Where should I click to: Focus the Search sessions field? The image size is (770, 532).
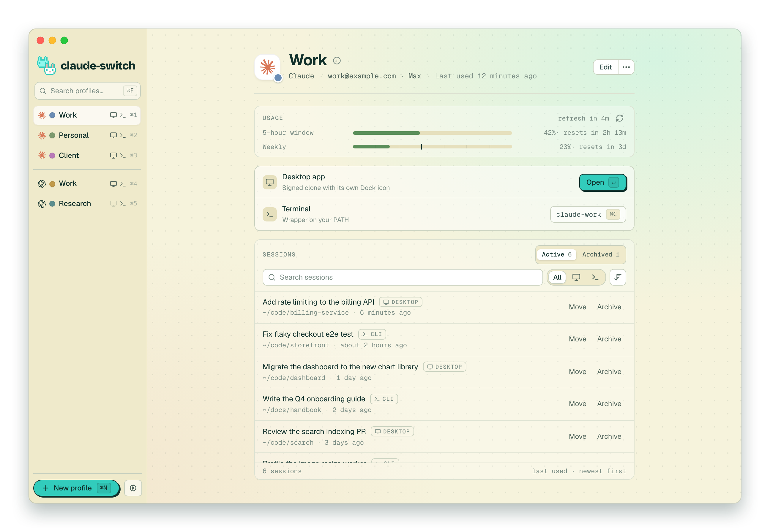tap(403, 277)
